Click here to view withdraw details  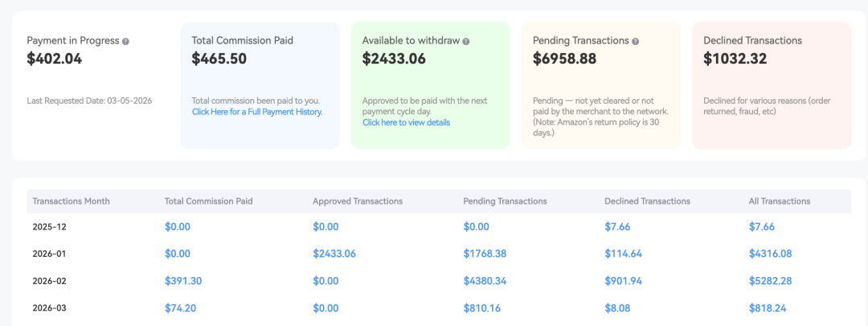406,122
